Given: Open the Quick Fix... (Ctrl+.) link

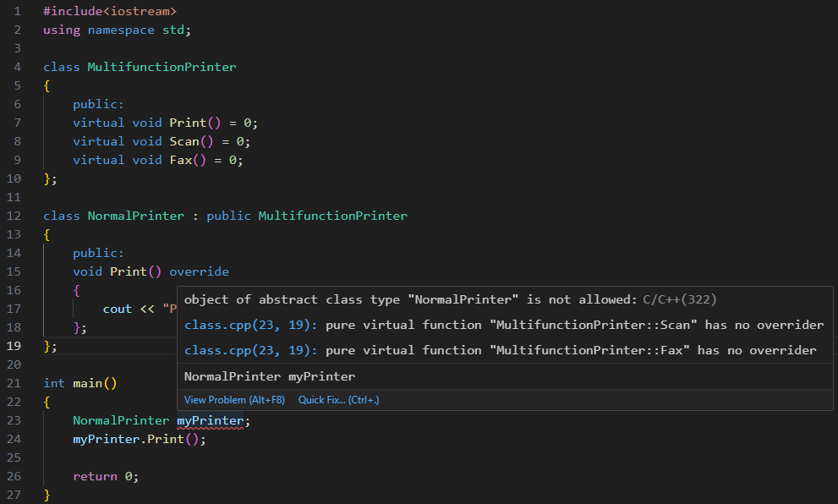Looking at the screenshot, I should (x=338, y=400).
